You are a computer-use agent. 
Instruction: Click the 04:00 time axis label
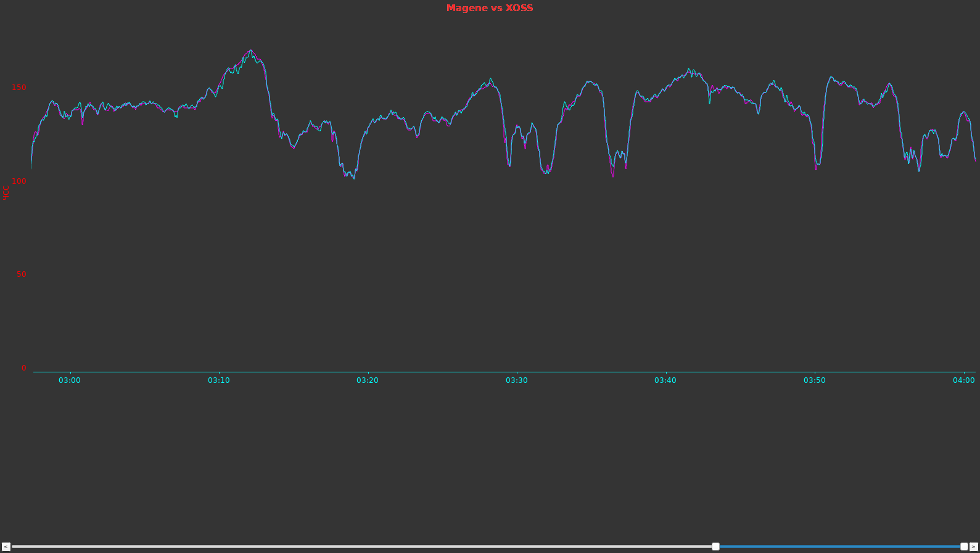963,380
